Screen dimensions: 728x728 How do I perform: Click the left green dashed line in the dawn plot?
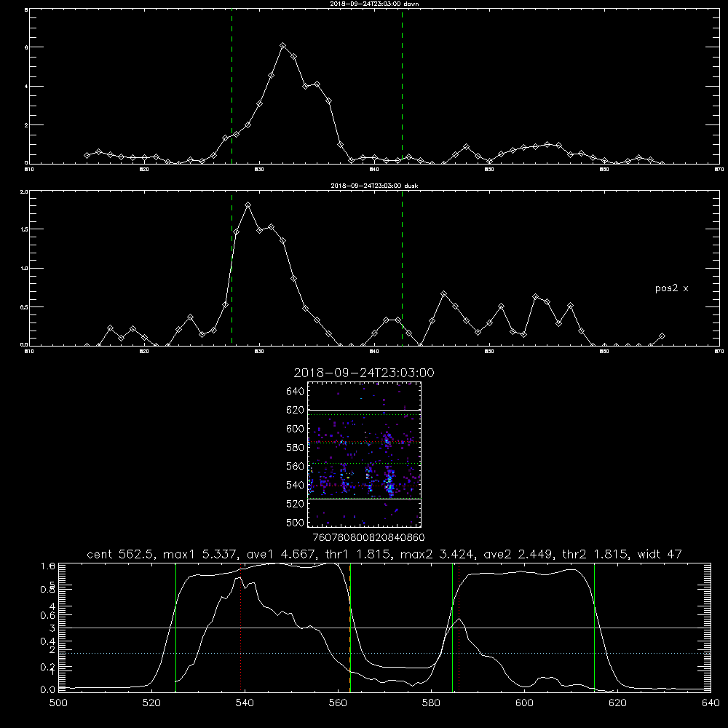tap(232, 86)
